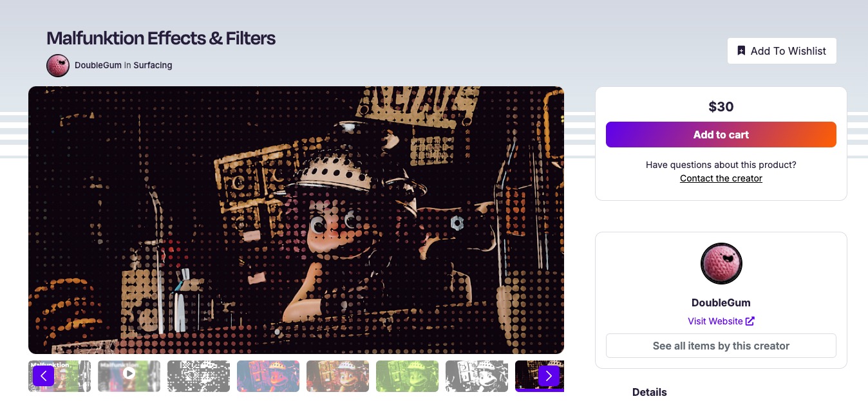Show previous thumbnails with the left arrow
The image size is (868, 401).
pyautogui.click(x=43, y=376)
